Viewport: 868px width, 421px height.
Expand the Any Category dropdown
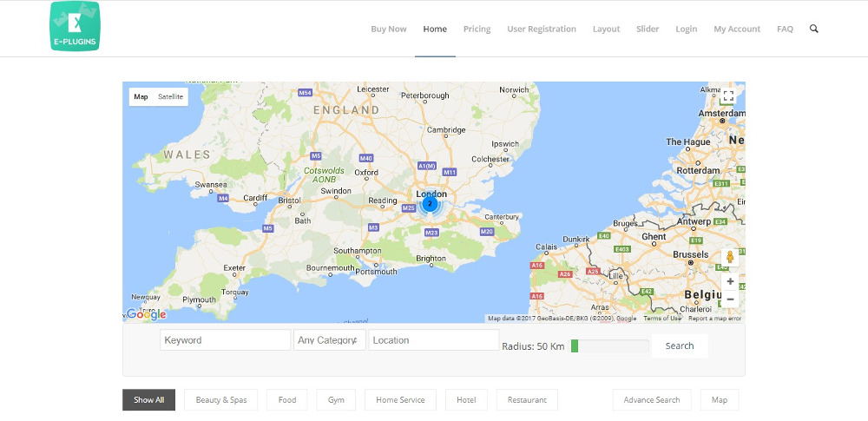[x=329, y=340]
